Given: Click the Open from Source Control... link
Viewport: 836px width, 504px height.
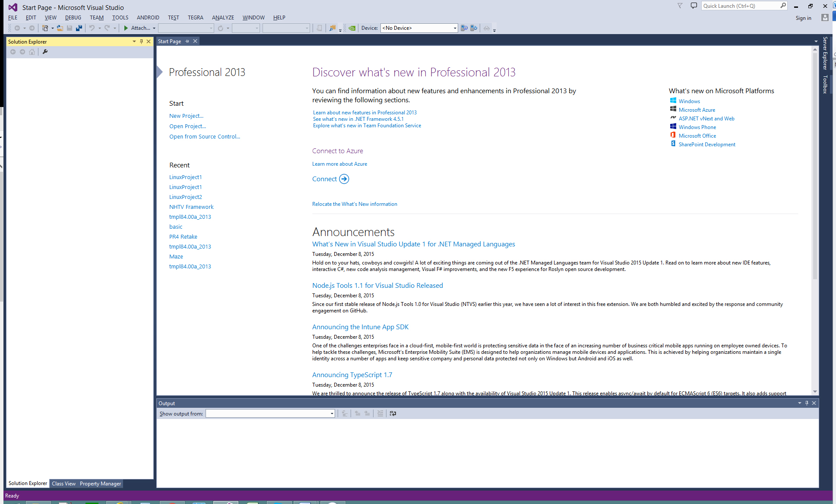Looking at the screenshot, I should (205, 137).
